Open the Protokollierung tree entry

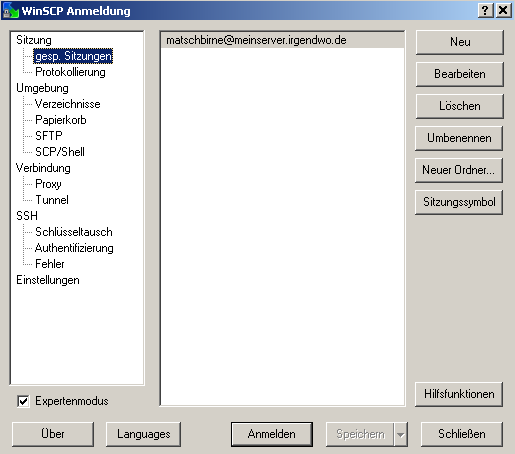pyautogui.click(x=70, y=72)
